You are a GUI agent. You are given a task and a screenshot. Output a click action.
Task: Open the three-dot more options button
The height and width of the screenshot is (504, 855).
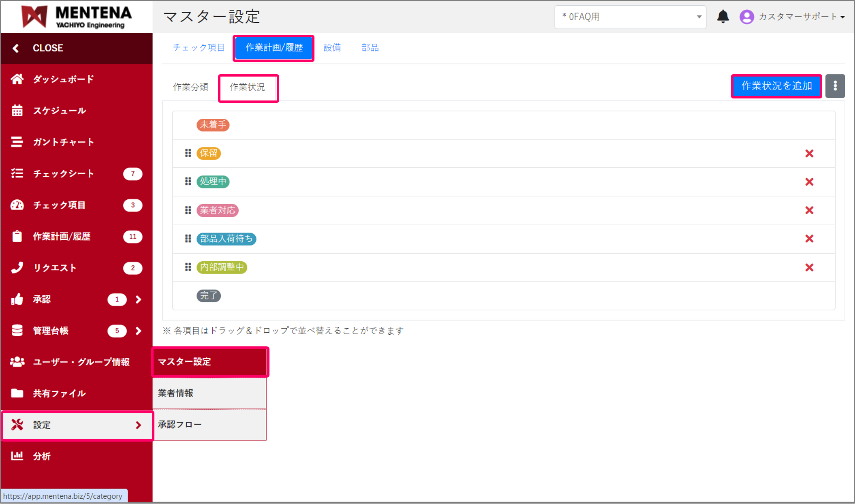point(835,86)
